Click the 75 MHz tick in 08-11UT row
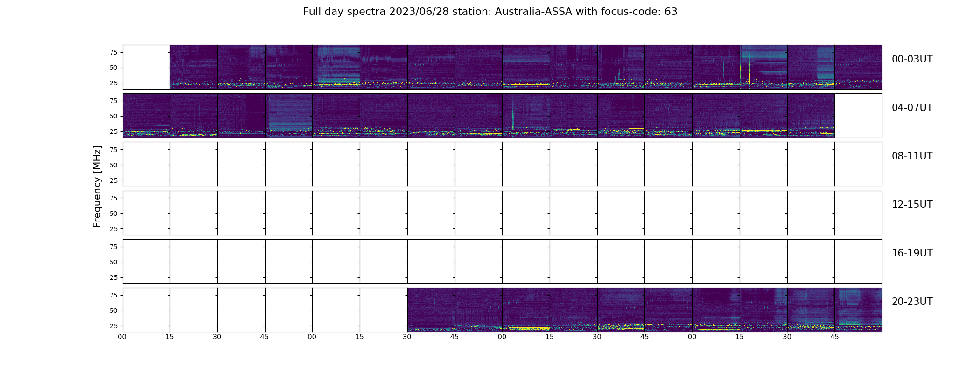The image size is (980, 373). [113, 149]
